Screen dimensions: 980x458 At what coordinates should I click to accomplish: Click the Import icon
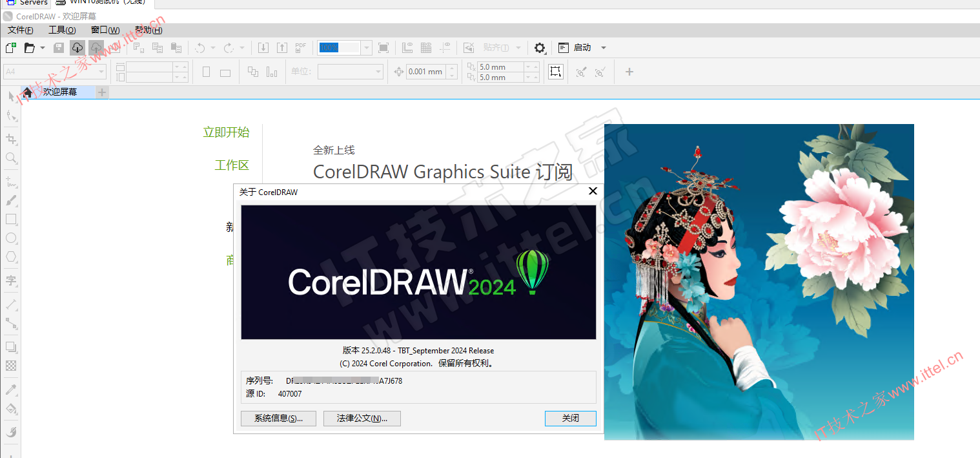[263, 48]
